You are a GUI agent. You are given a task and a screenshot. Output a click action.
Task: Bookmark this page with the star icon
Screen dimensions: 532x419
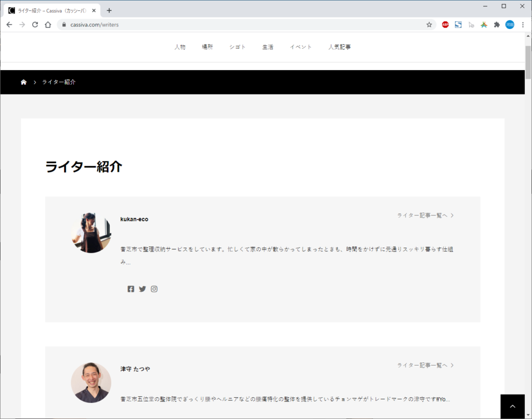point(429,24)
